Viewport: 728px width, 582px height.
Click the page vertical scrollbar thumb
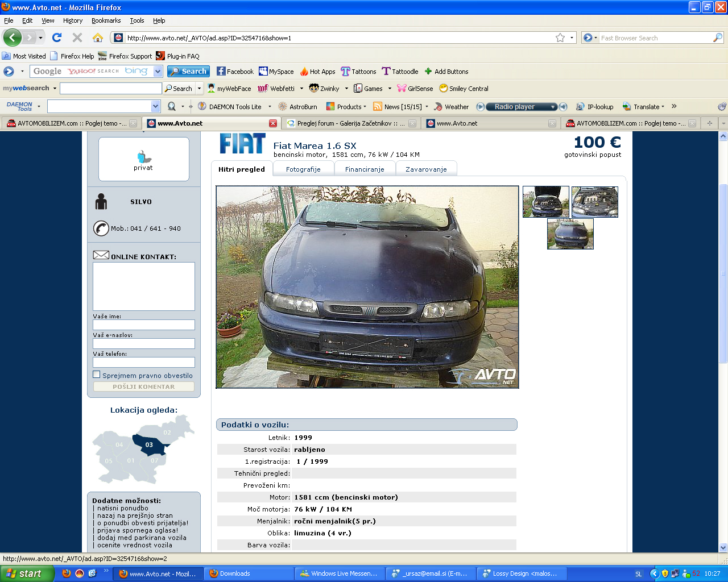click(723, 273)
